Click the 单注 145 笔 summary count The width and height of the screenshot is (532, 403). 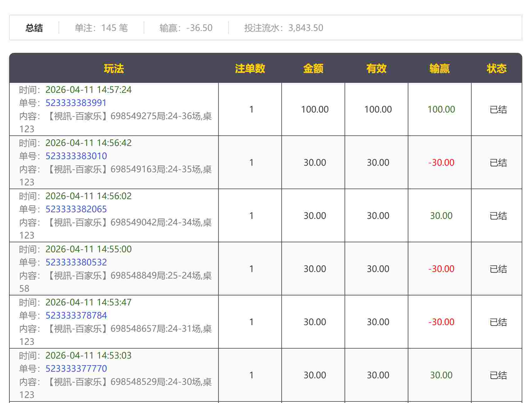click(x=101, y=28)
